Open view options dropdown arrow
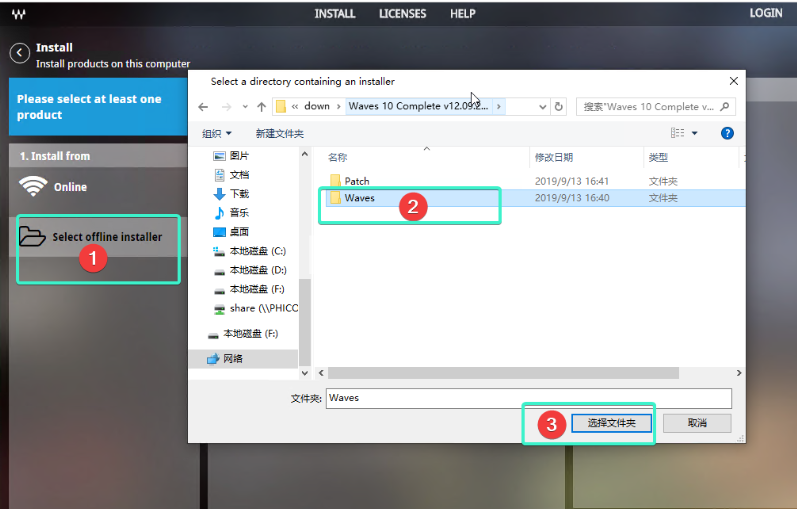The image size is (797, 509). click(694, 133)
